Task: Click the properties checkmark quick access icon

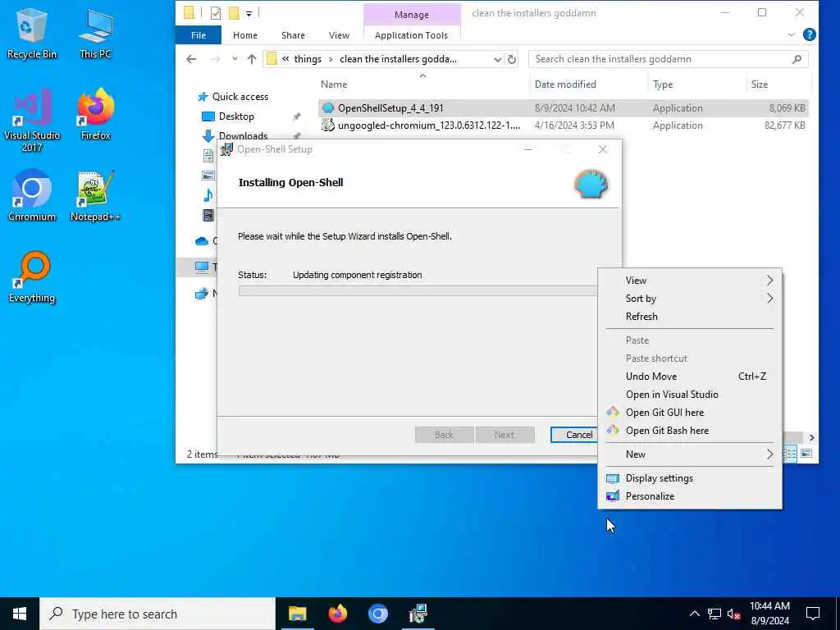Action: tap(216, 13)
